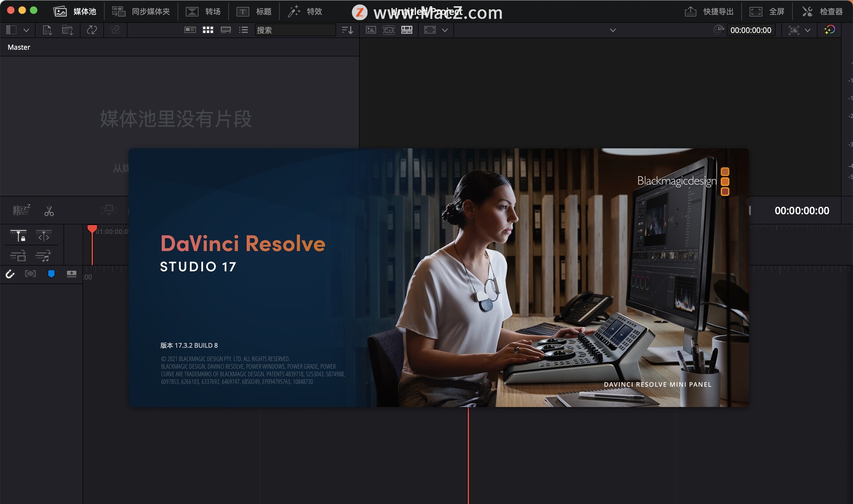Switch to the 同步媒体夹 sync bin
The image size is (853, 504).
point(141,12)
